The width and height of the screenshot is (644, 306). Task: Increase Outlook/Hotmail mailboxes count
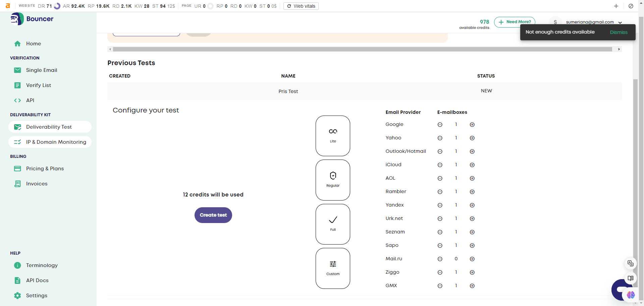(472, 151)
